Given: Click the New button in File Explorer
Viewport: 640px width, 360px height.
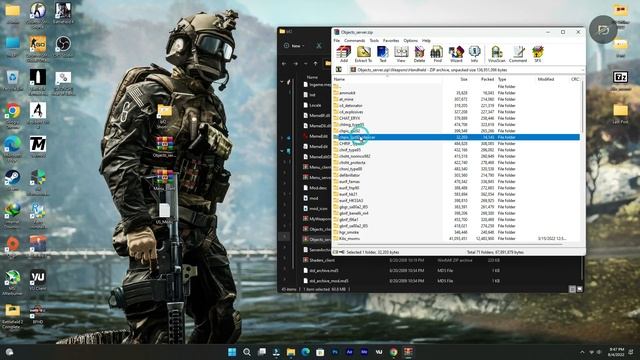Looking at the screenshot, I should point(295,46).
